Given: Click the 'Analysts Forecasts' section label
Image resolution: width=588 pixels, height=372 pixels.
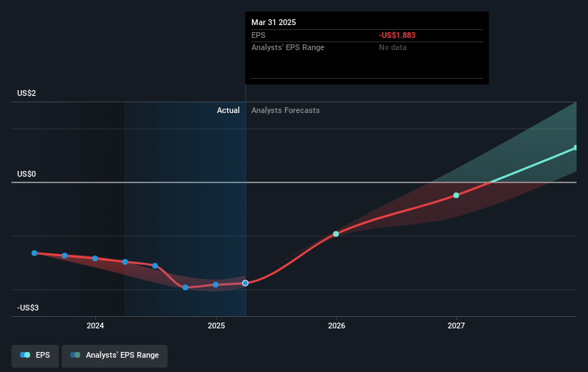Looking at the screenshot, I should [285, 110].
